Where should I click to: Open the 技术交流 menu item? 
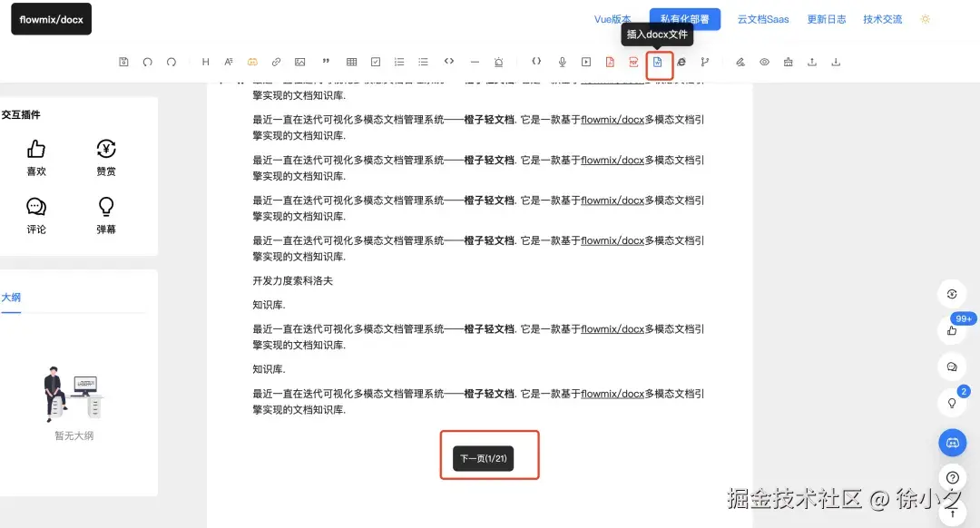pyautogui.click(x=881, y=18)
